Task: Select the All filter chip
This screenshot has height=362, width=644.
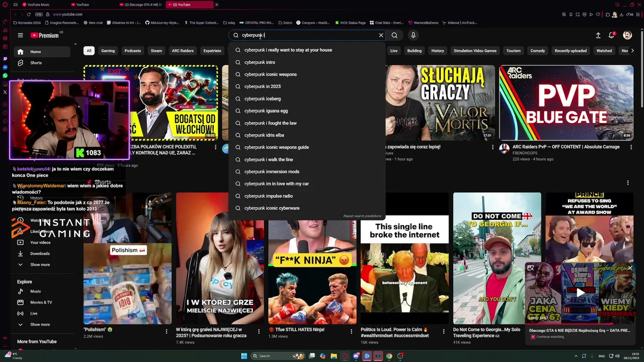Action: tap(89, 51)
